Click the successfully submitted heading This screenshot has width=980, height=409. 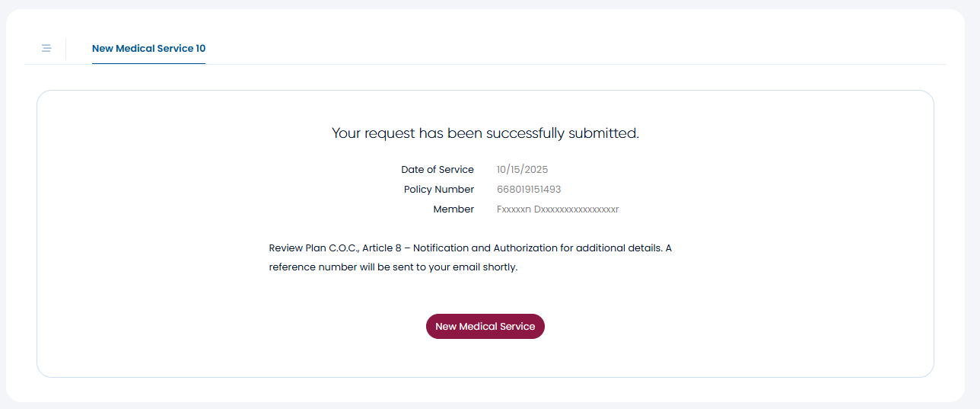click(485, 133)
